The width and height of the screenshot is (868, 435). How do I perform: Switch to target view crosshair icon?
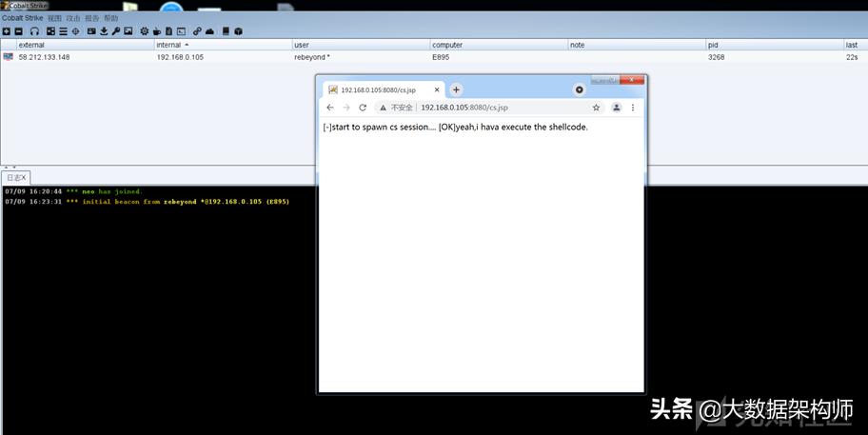(x=76, y=31)
